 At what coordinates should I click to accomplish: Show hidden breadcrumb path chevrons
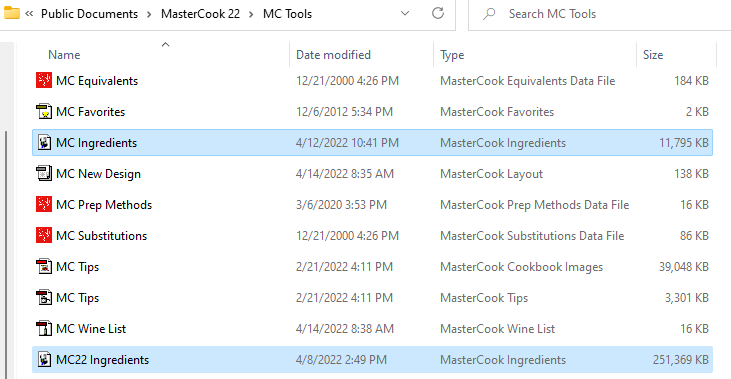click(29, 14)
